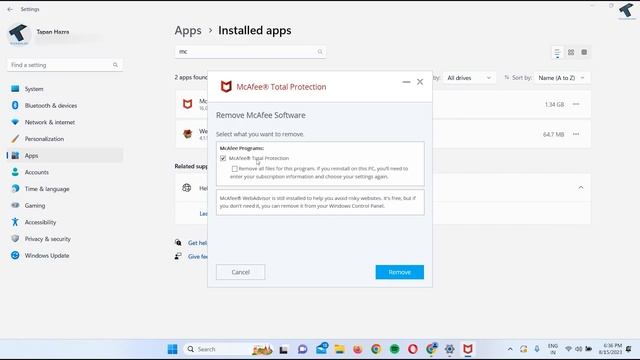Open the Personalization settings page
Viewport: 640px width, 360px height.
[65, 139]
